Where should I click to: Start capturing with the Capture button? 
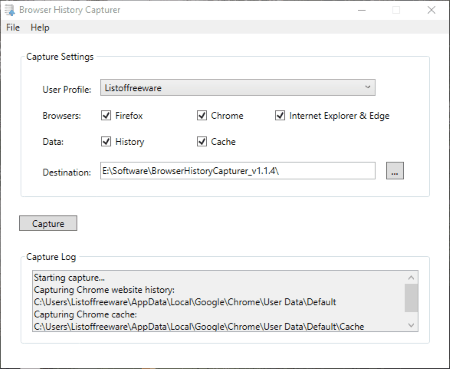point(48,223)
